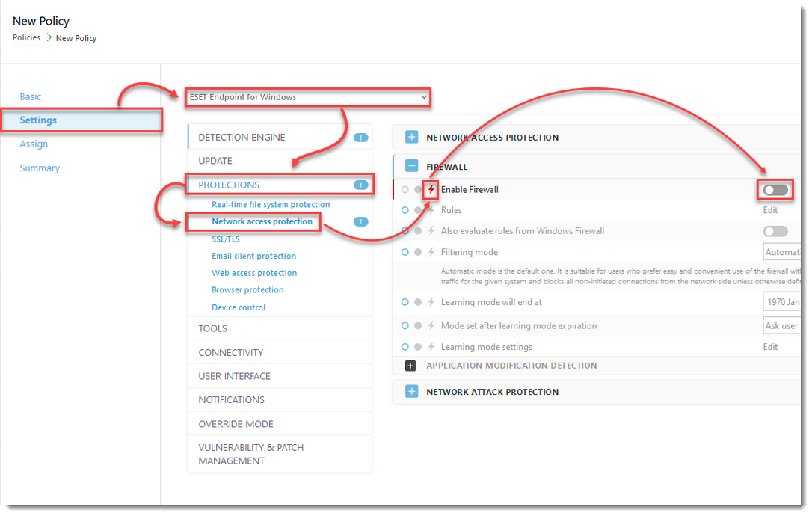812x516 pixels.
Task: Open Browser protection subitem
Action: click(x=247, y=290)
